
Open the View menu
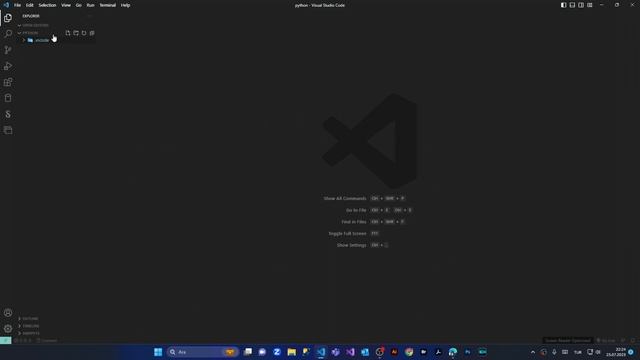66,5
